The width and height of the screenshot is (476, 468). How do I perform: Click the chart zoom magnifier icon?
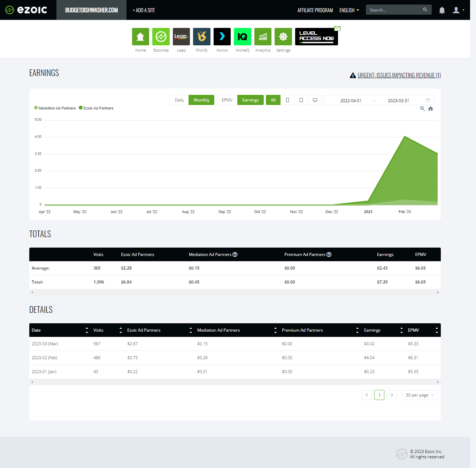(x=422, y=109)
